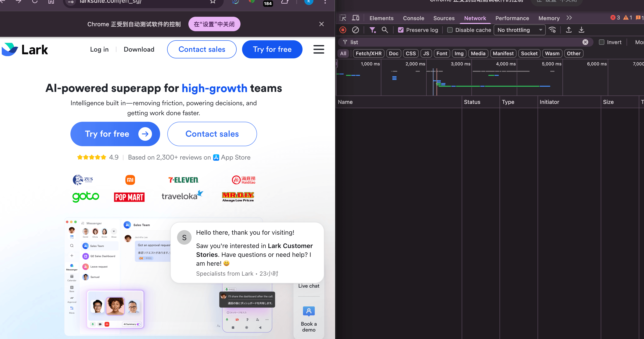Screen dimensions: 644x339
Task: Click the chat avatar S icon
Action: click(x=184, y=238)
